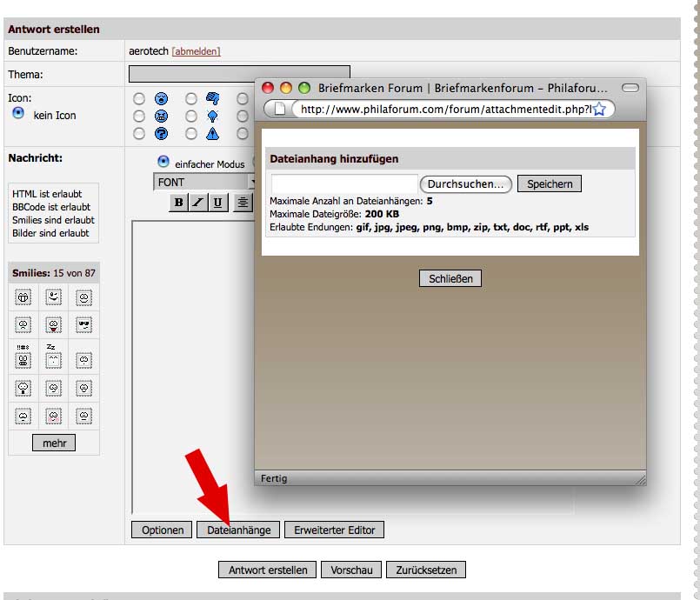The height and width of the screenshot is (600, 700).
Task: Click the Thema subject input field
Action: [239, 74]
